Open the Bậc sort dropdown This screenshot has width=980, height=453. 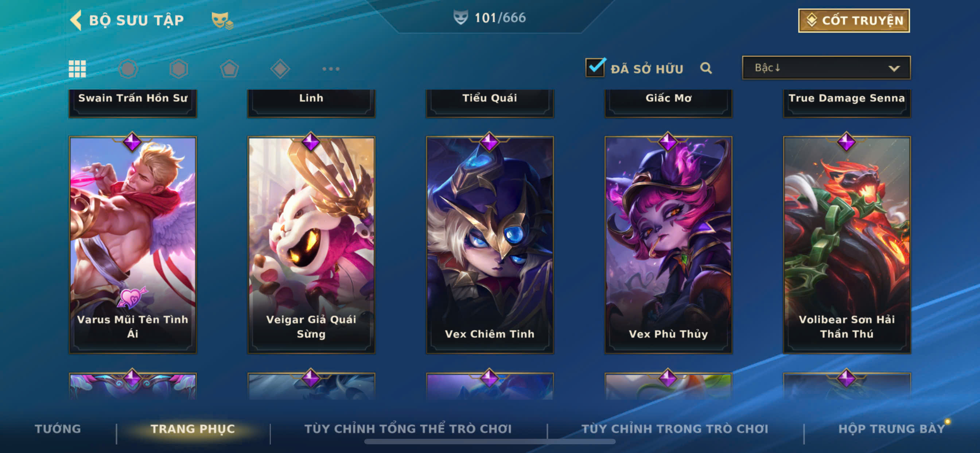tap(826, 68)
